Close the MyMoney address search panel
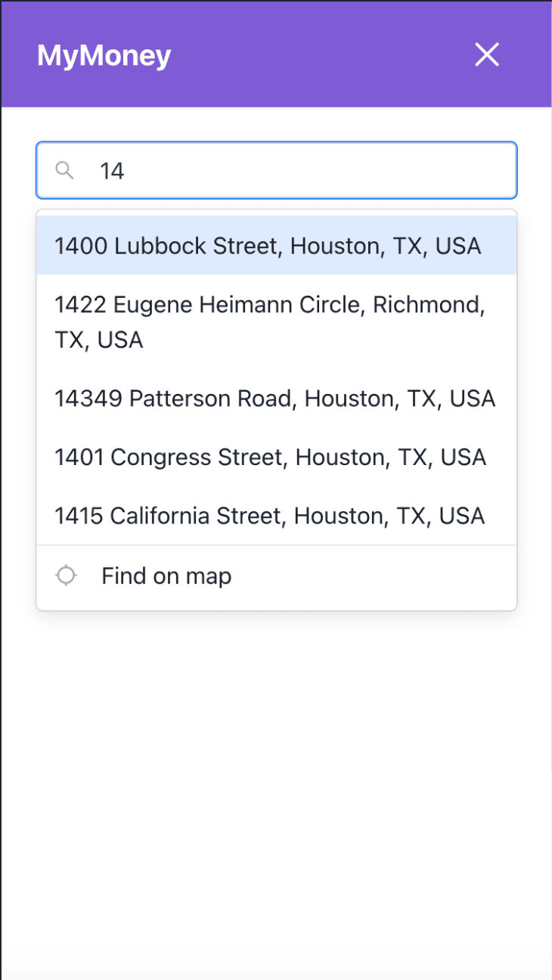Screen dimensions: 552x980 click(x=486, y=54)
